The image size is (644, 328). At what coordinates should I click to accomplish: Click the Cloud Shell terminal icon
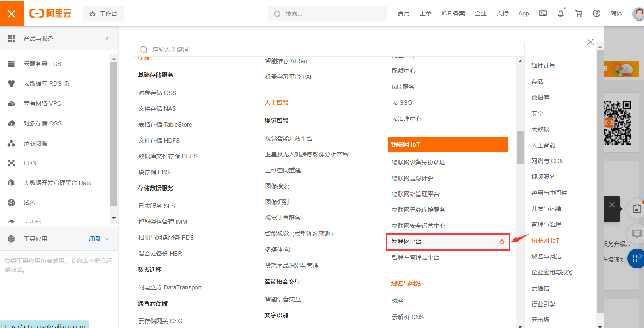(543, 14)
